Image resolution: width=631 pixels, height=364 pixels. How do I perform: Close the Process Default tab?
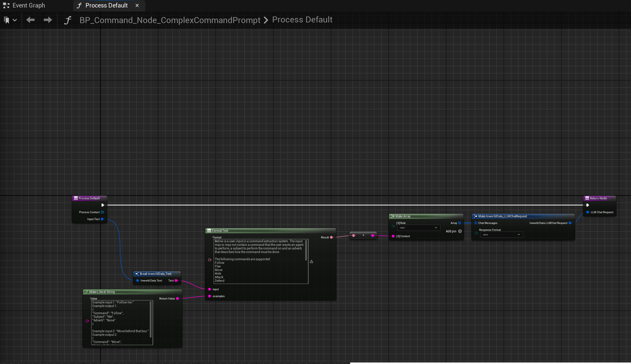[x=137, y=5]
